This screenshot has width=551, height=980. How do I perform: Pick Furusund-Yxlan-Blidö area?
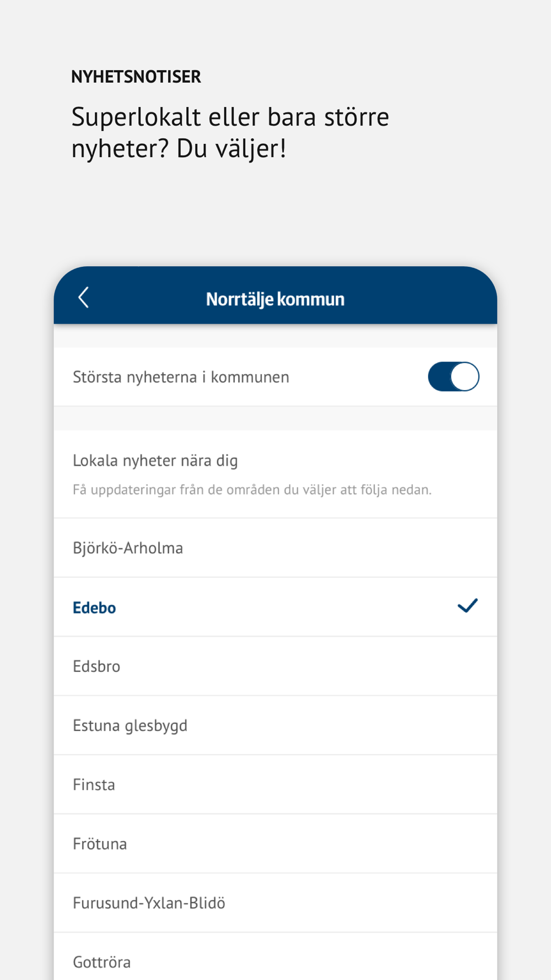click(149, 903)
